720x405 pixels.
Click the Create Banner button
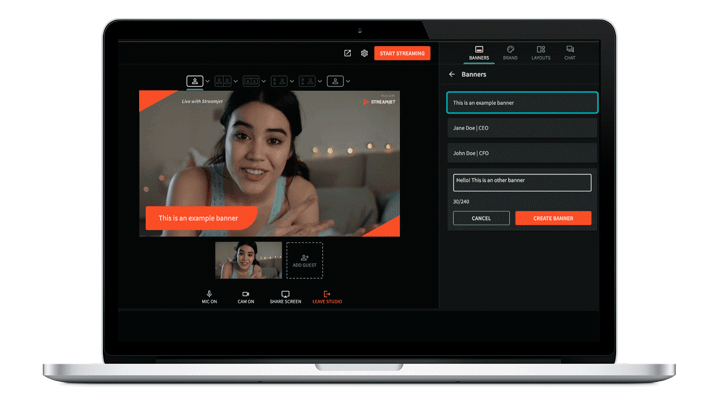pos(553,218)
